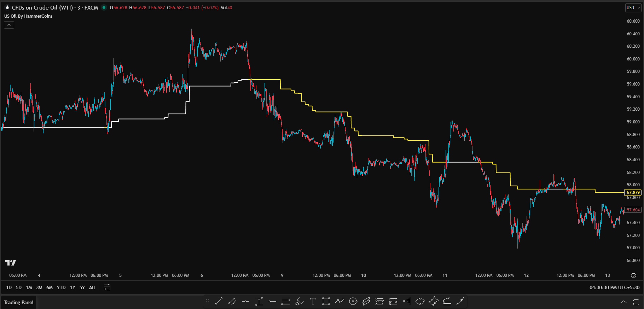The width and height of the screenshot is (644, 309).
Task: Select the Horizontal Ray drawing tool
Action: pos(272,302)
